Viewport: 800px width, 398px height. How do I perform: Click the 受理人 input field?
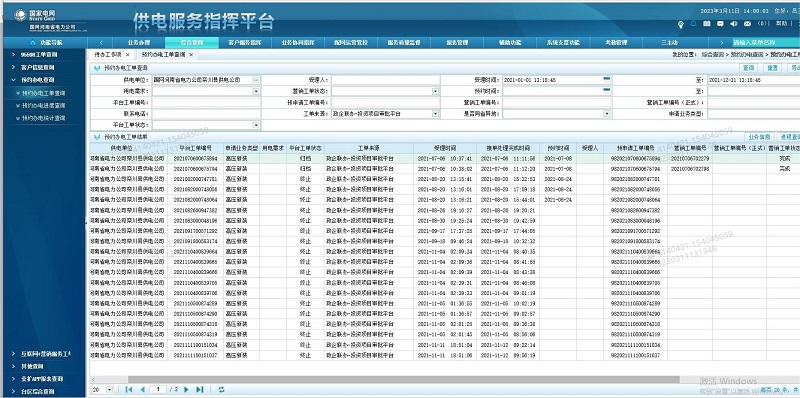click(x=385, y=80)
